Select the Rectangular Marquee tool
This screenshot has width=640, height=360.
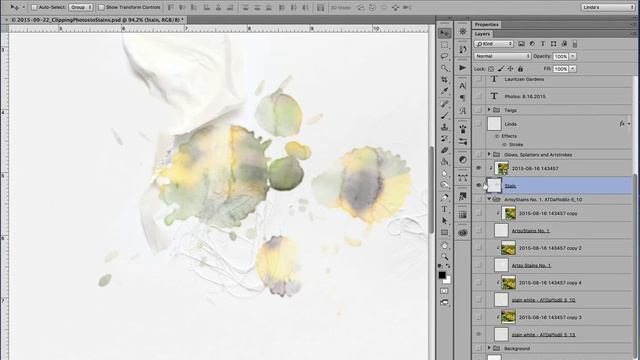pos(444,44)
